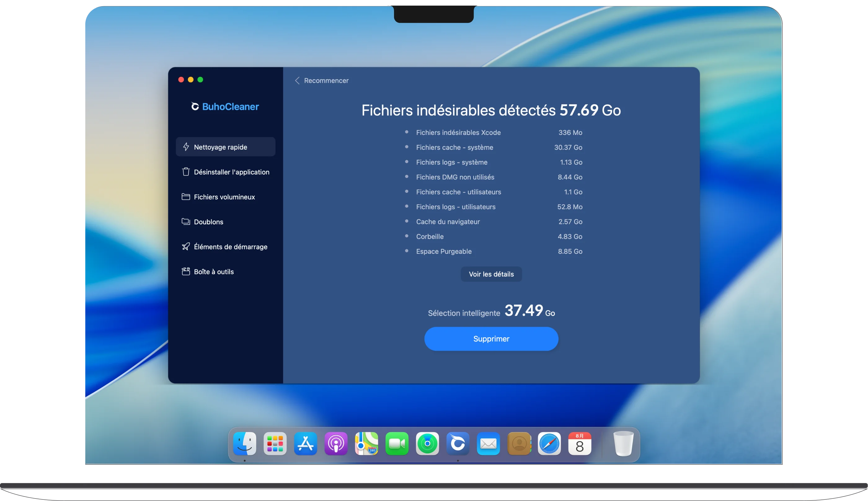This screenshot has height=501, width=868.
Task: Click the folder icon for Fichiers volumineux
Action: click(186, 197)
